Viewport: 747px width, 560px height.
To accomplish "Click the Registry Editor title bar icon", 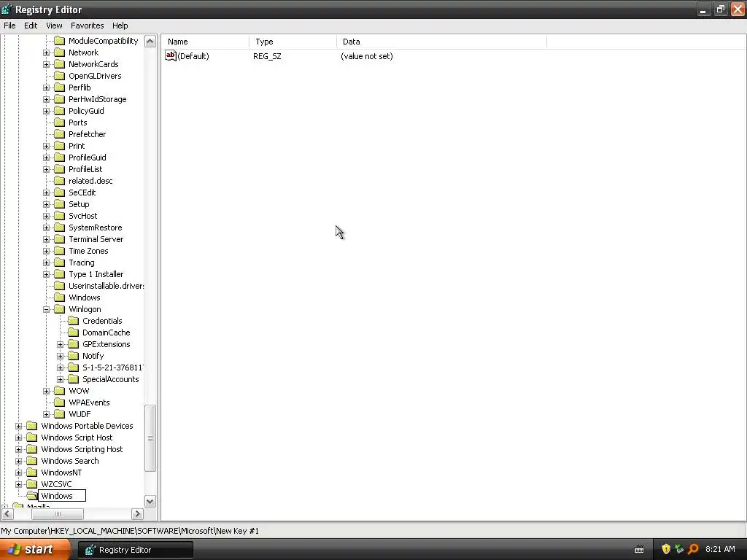I will click(7, 9).
